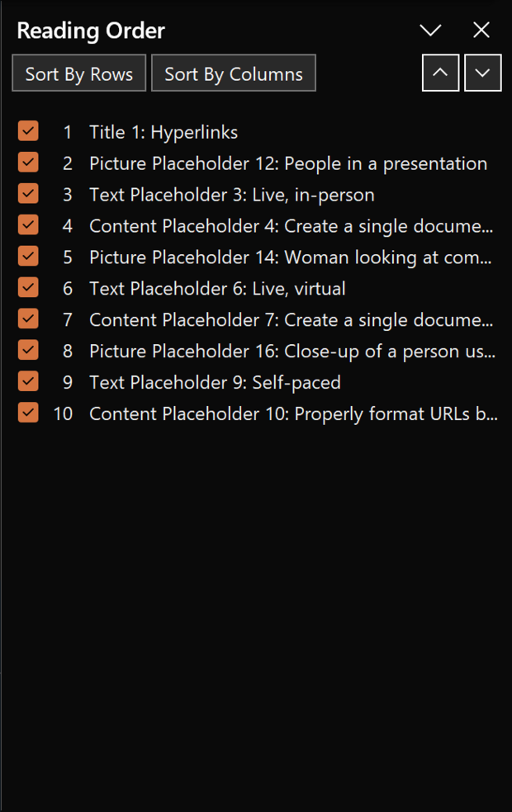Uncheck Picture Placeholder 12 checkbox
512x812 pixels.
click(x=28, y=163)
